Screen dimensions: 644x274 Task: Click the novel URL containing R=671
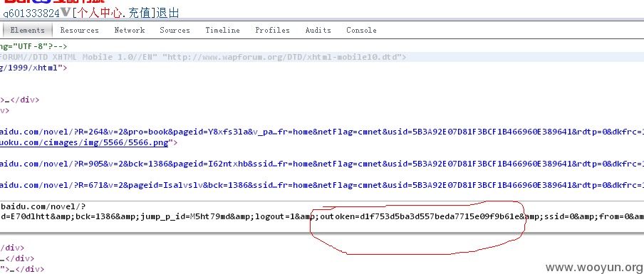coord(322,185)
